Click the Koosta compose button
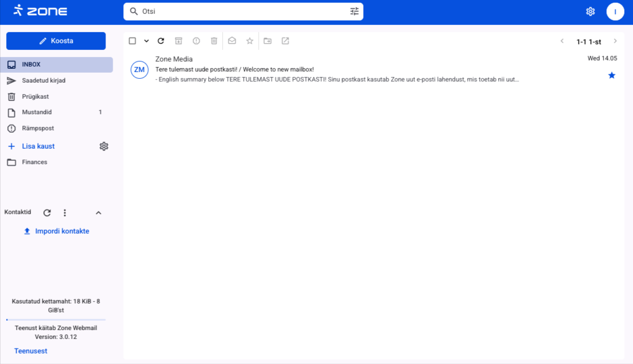The width and height of the screenshot is (633, 364). [x=56, y=41]
